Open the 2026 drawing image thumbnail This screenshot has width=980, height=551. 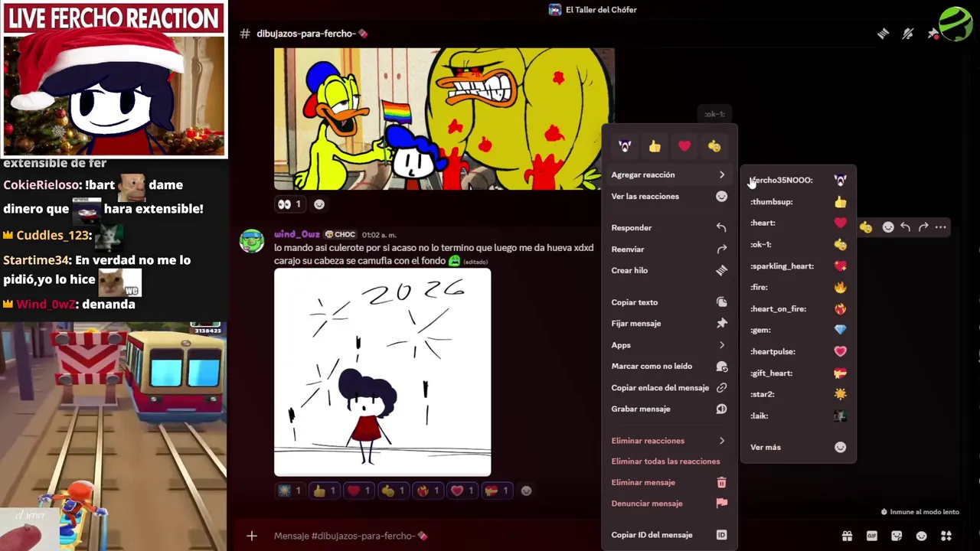pos(383,373)
